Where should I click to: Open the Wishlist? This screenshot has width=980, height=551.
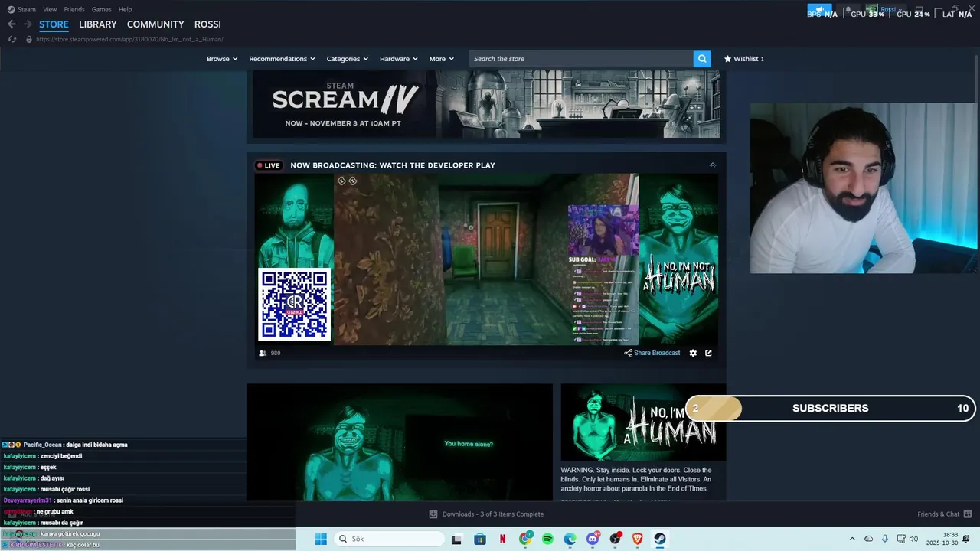click(x=744, y=59)
